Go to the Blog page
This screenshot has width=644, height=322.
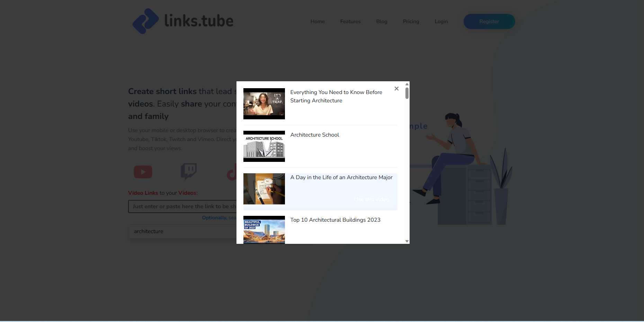click(382, 21)
